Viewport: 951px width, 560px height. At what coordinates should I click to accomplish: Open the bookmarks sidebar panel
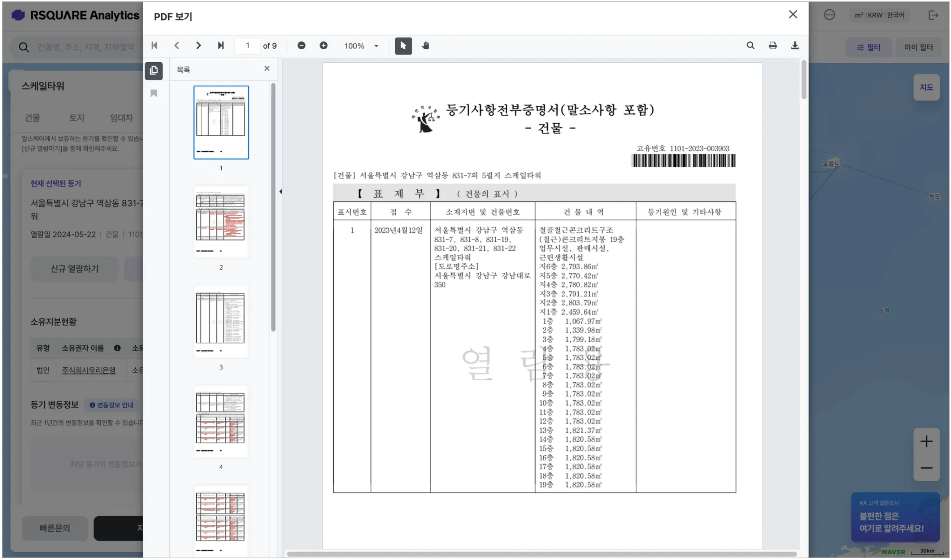[154, 93]
